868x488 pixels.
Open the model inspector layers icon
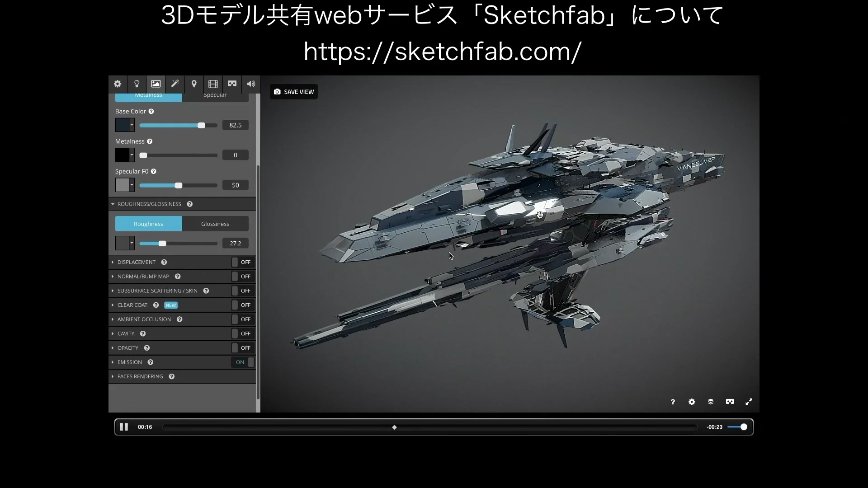711,402
